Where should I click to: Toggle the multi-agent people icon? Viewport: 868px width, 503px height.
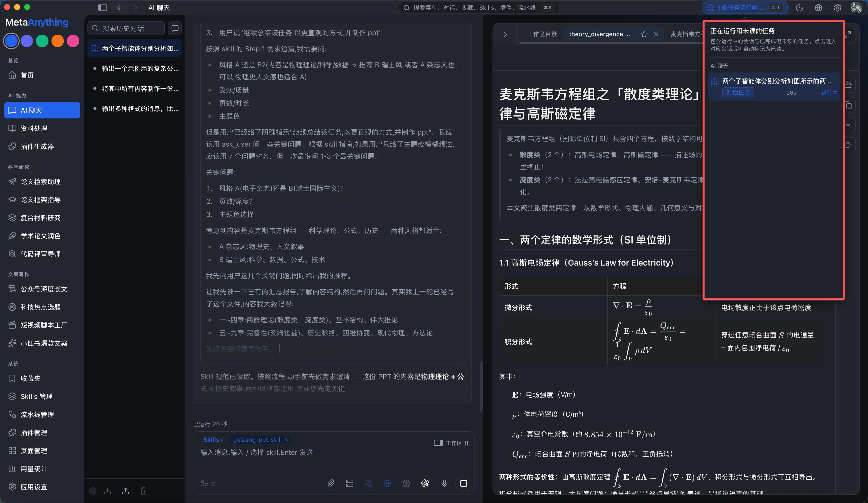[x=368, y=483]
